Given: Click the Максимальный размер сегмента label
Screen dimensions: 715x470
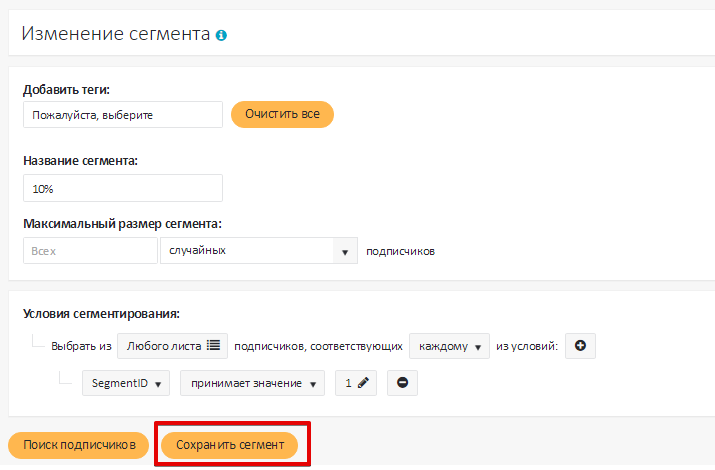Looking at the screenshot, I should click(x=122, y=223).
